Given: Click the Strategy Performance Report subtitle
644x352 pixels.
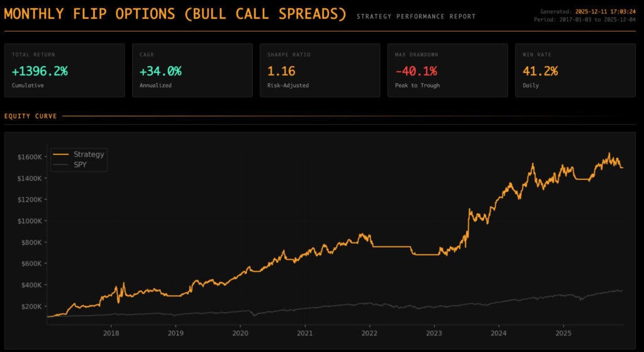Looking at the screenshot, I should coord(416,16).
